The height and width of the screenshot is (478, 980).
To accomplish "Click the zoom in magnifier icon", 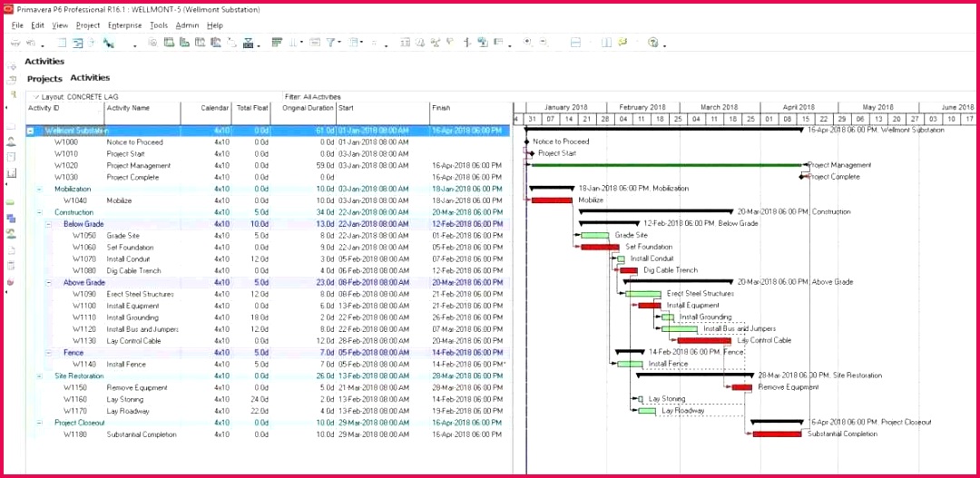I will (x=527, y=43).
